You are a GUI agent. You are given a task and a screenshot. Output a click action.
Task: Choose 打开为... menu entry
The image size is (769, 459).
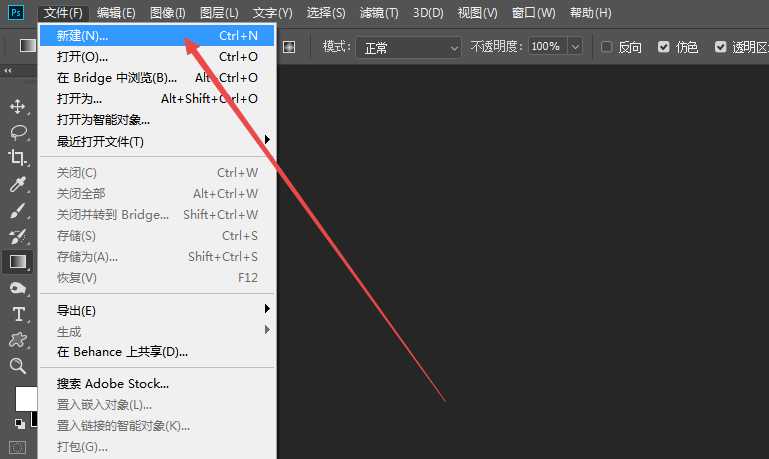coord(156,99)
